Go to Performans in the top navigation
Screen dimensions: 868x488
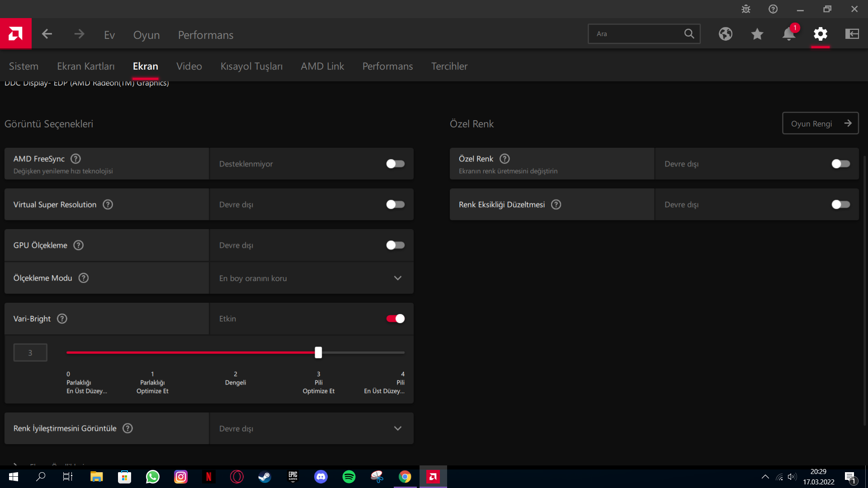[206, 35]
